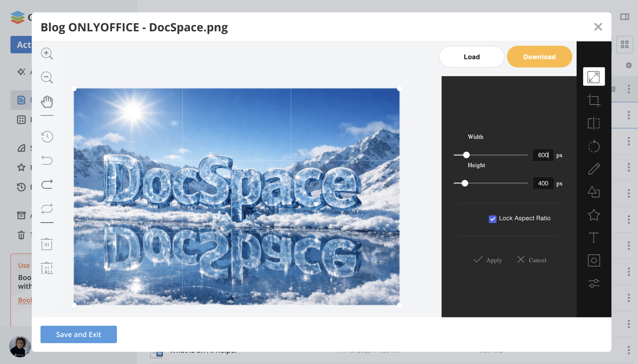Click the reset loop arrows icon
The height and width of the screenshot is (364, 638).
(47, 208)
